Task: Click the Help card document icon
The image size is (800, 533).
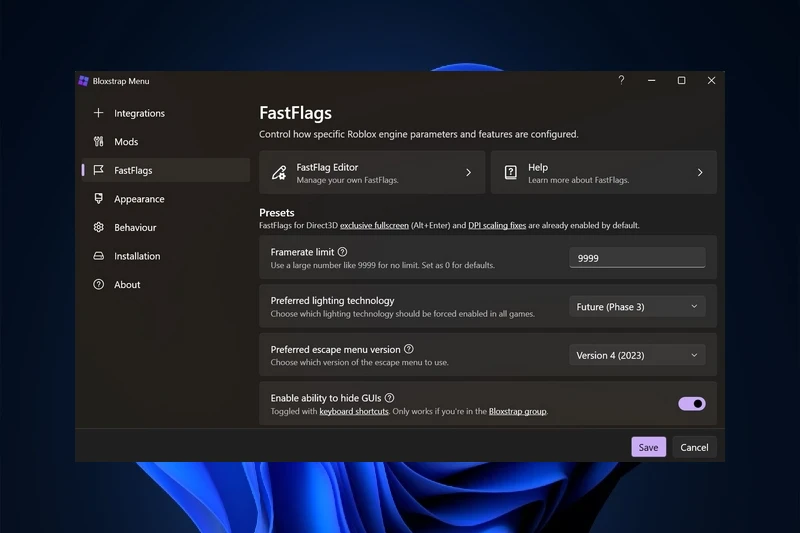Action: pos(510,173)
